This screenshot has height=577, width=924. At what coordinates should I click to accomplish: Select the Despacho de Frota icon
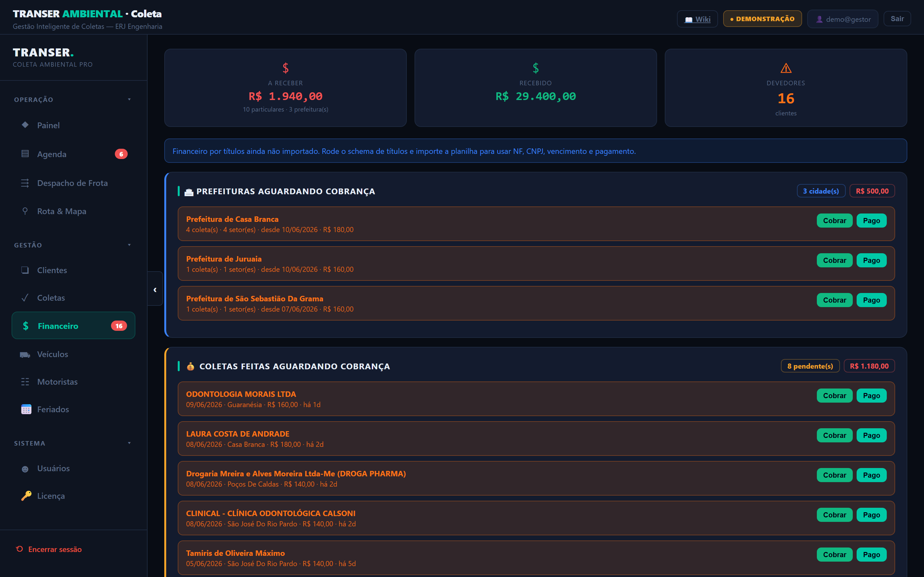(x=25, y=183)
